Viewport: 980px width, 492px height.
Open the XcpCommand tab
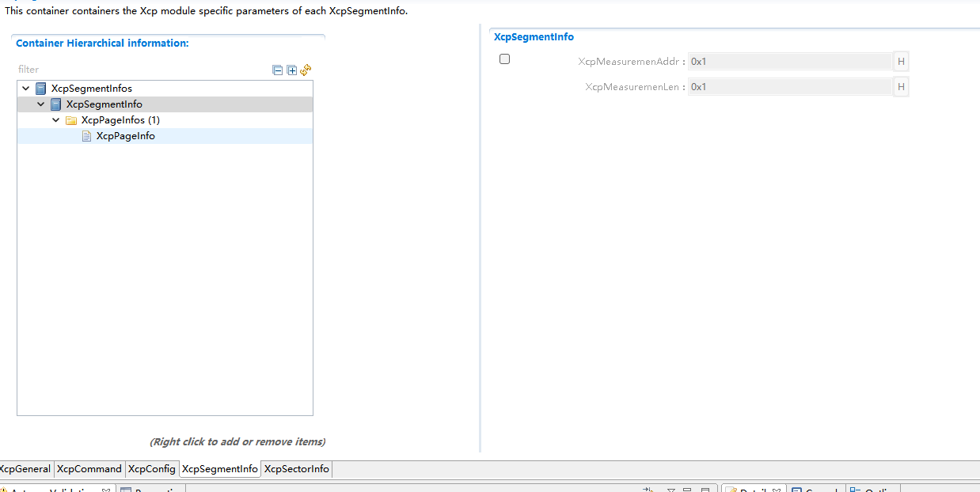pyautogui.click(x=89, y=469)
